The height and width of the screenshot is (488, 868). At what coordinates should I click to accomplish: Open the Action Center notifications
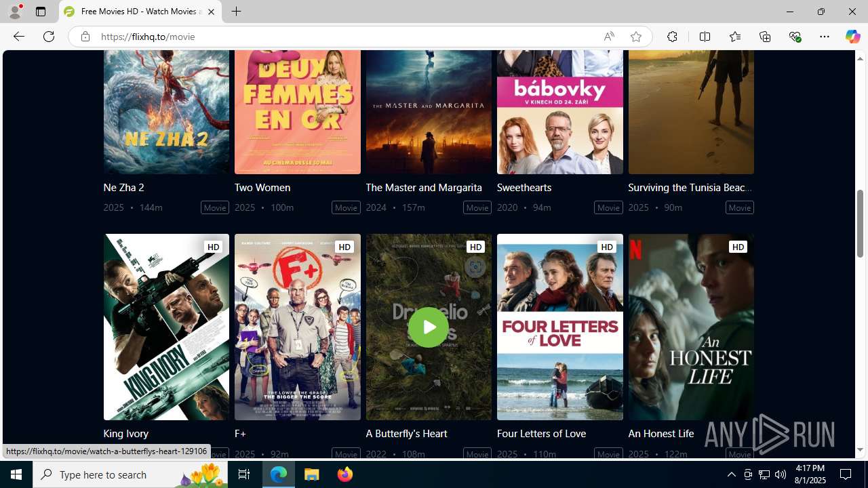846,474
